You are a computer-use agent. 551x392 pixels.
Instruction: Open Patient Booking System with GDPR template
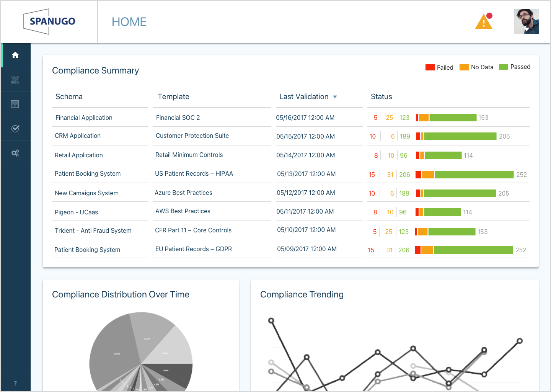coord(87,250)
